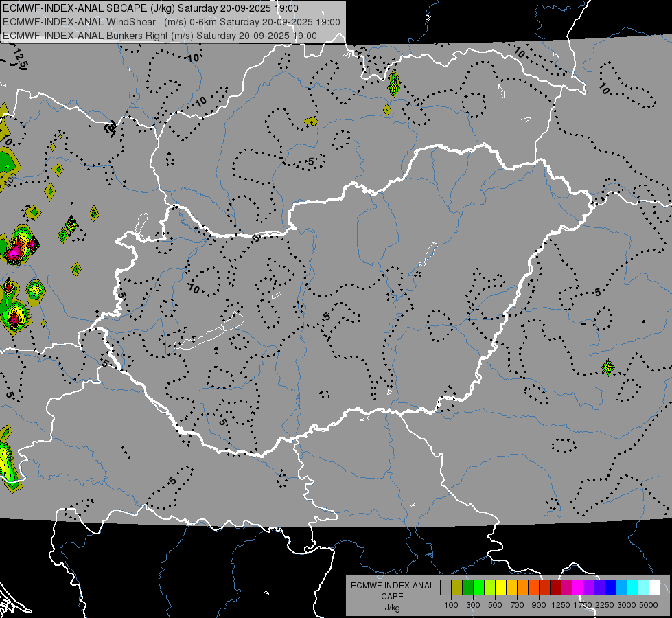Click the 2250 legend tick value

pyautogui.click(x=605, y=605)
